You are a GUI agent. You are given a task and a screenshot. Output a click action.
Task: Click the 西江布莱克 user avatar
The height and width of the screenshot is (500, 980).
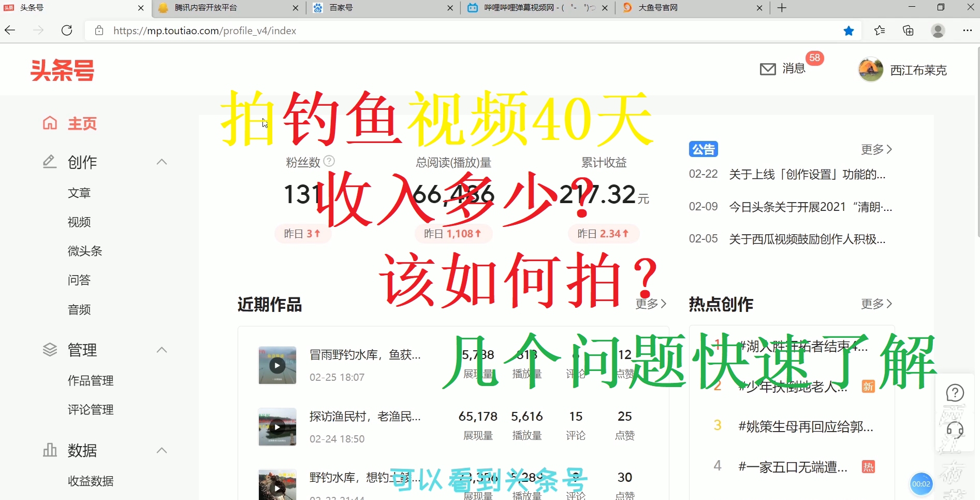pyautogui.click(x=871, y=69)
